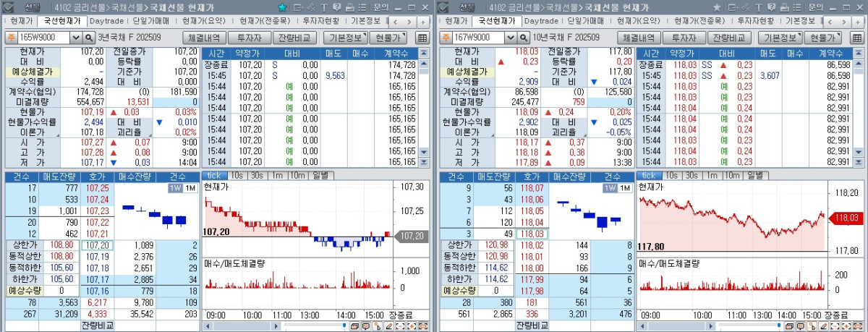The height and width of the screenshot is (332, 868).
Task: Click the grid layout icon in left window
Action: tap(422, 38)
